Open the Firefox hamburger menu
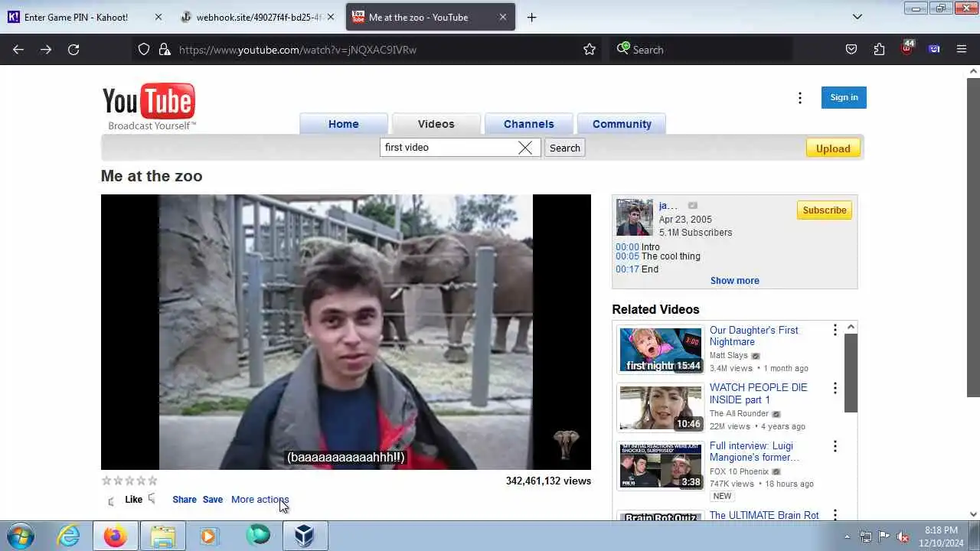This screenshot has height=551, width=980. [x=962, y=50]
